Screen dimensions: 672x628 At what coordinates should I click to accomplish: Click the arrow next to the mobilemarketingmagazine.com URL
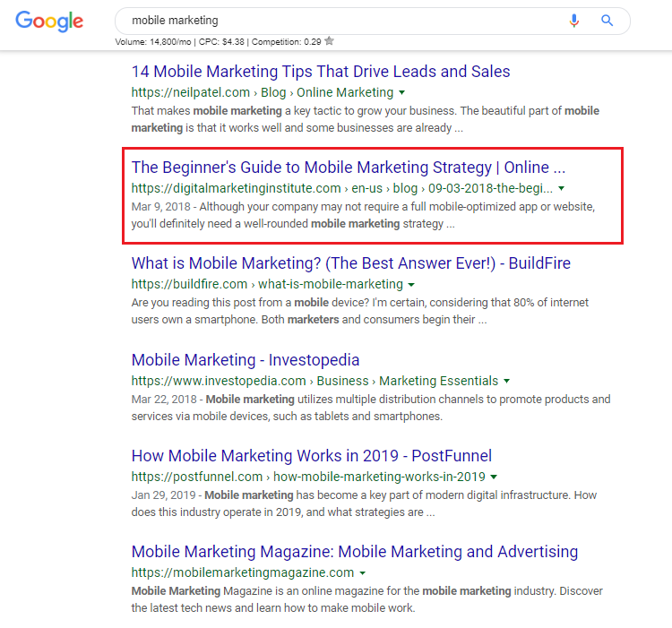[363, 572]
